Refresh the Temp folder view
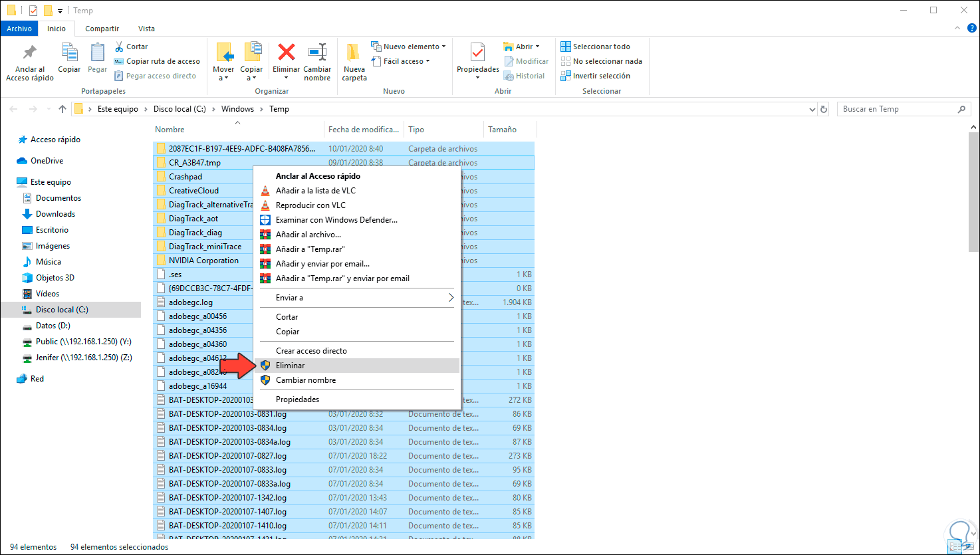 (x=824, y=109)
